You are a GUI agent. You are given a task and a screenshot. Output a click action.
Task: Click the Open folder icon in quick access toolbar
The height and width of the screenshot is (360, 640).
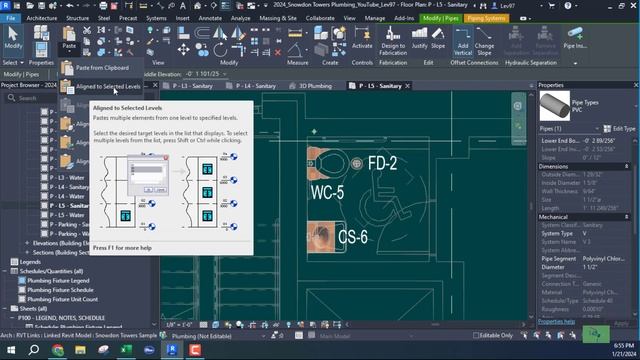pyautogui.click(x=30, y=6)
